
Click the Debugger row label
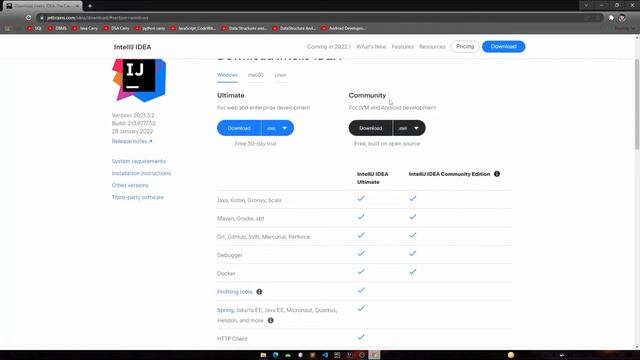tap(230, 255)
